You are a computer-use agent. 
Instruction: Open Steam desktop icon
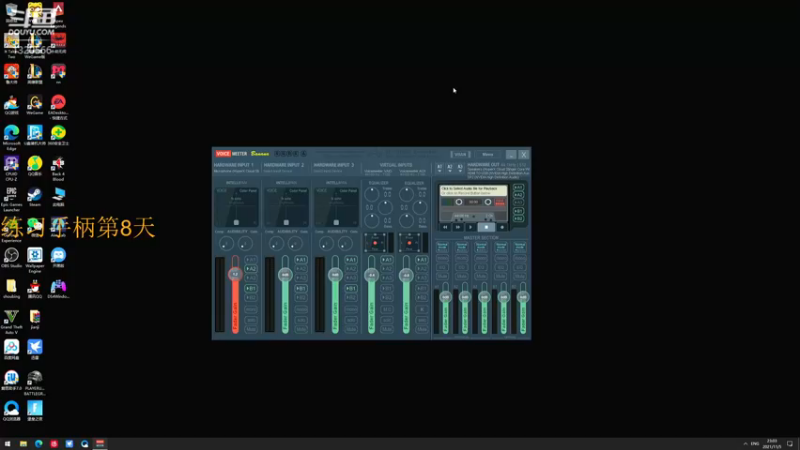pos(35,196)
